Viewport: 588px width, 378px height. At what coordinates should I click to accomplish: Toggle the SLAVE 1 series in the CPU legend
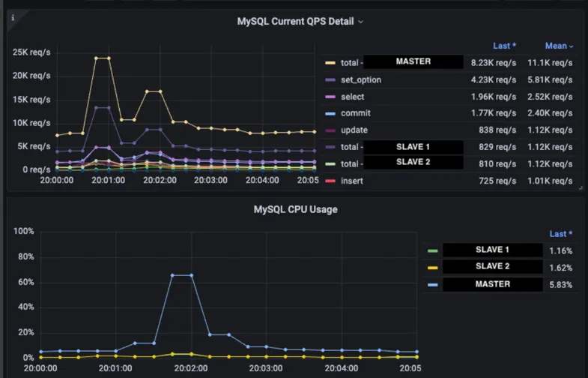pyautogui.click(x=492, y=250)
